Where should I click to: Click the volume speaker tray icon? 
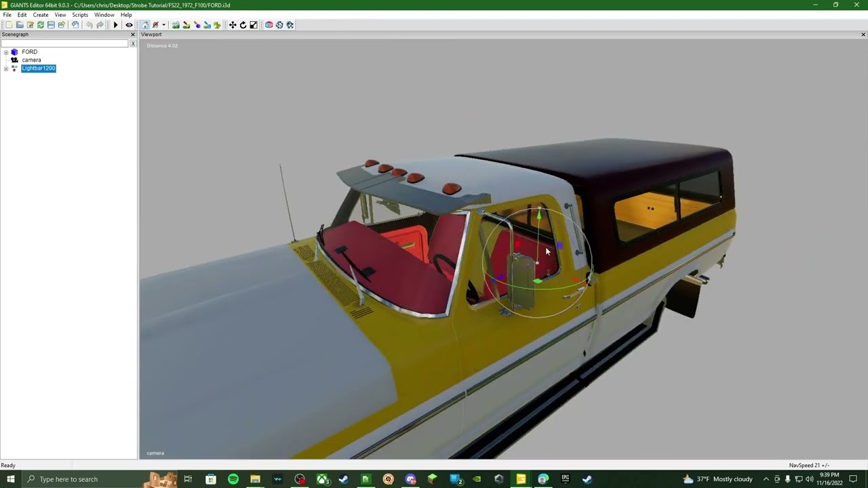coord(810,479)
